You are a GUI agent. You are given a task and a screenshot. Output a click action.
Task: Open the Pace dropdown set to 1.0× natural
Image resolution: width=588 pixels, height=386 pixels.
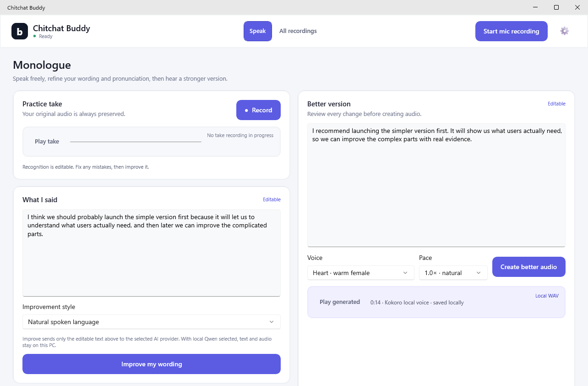(453, 273)
